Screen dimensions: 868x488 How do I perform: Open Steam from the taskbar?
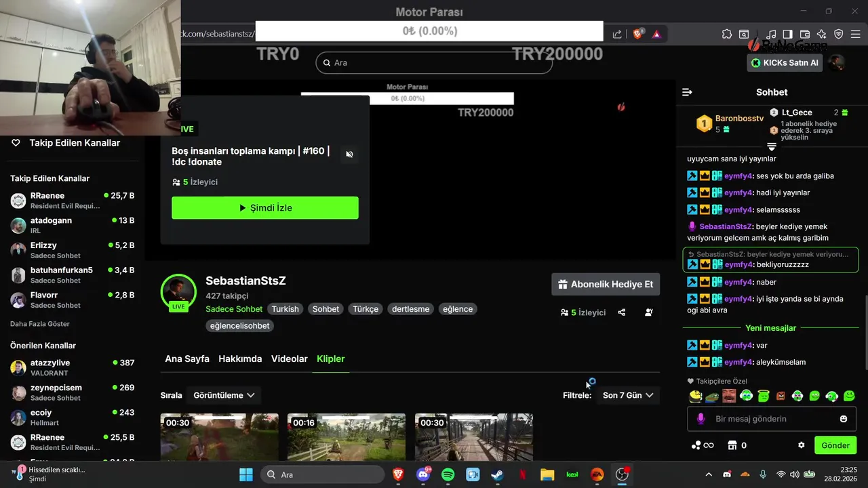[497, 474]
